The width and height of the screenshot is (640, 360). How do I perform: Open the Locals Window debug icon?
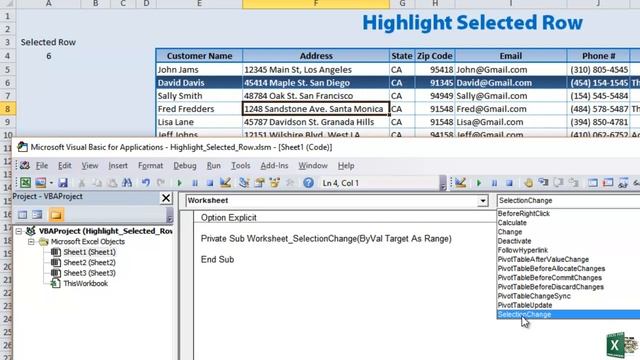[x=593, y=183]
